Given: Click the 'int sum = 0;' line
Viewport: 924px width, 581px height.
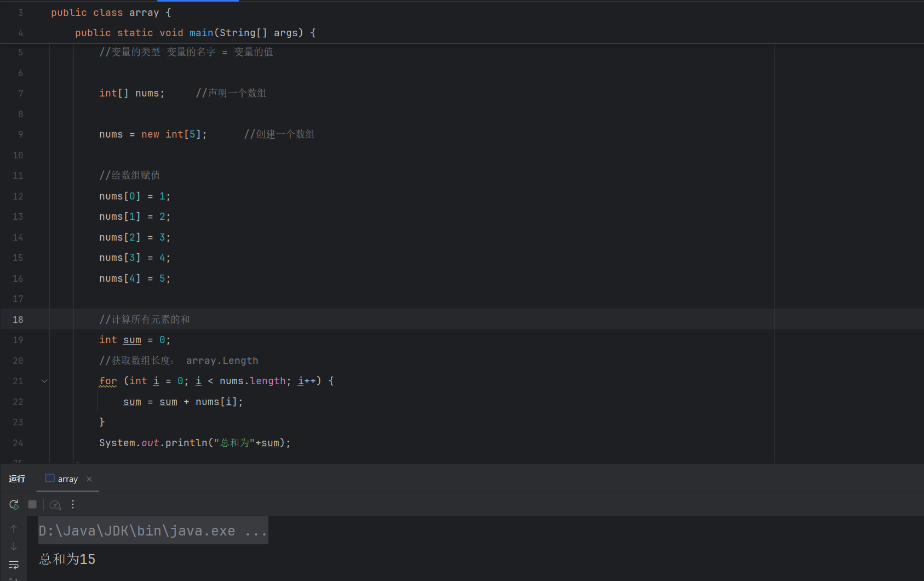Looking at the screenshot, I should pos(135,340).
